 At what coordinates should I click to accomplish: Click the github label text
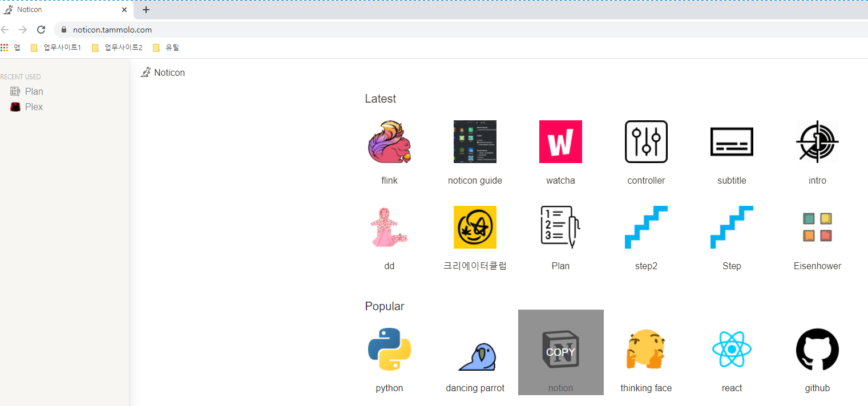tap(817, 388)
